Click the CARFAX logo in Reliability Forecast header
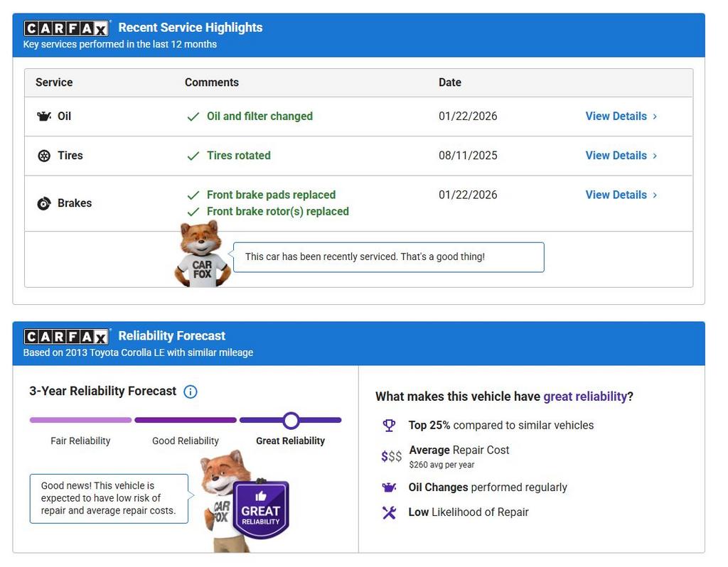The width and height of the screenshot is (728, 567). [66, 337]
